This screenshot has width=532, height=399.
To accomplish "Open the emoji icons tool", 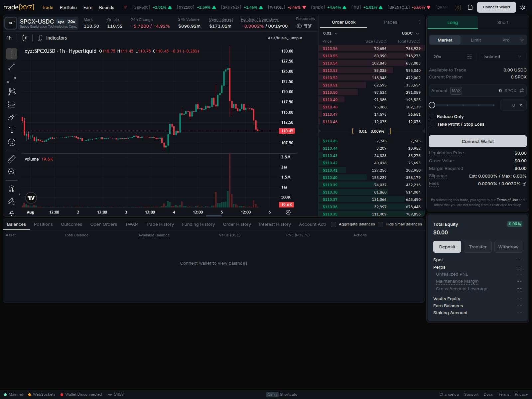I will point(12,142).
